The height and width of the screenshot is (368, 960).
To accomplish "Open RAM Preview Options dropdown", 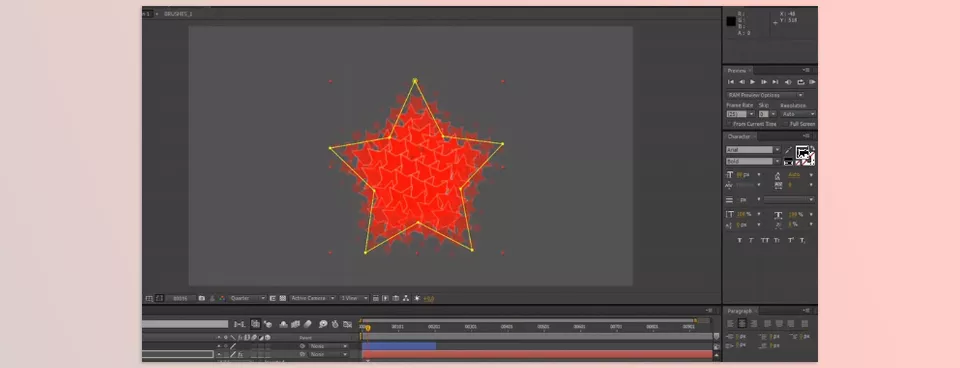I will (x=765, y=95).
